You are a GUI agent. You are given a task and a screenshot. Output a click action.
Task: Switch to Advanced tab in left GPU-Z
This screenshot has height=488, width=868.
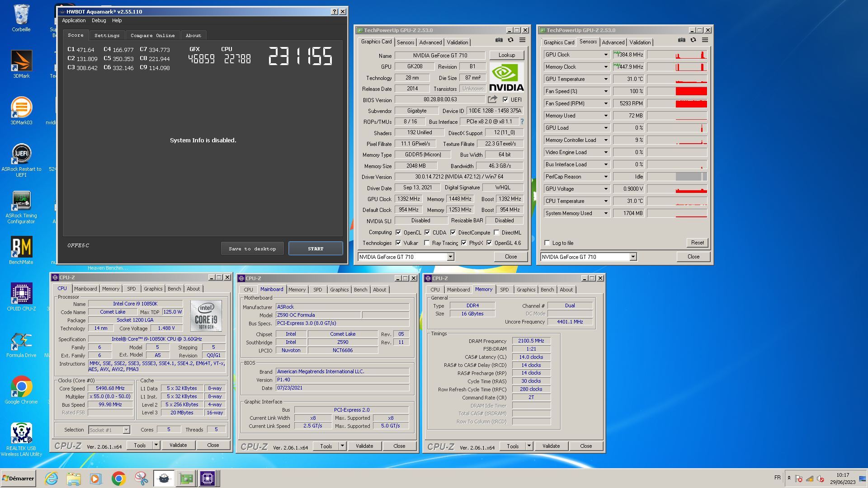pyautogui.click(x=430, y=42)
